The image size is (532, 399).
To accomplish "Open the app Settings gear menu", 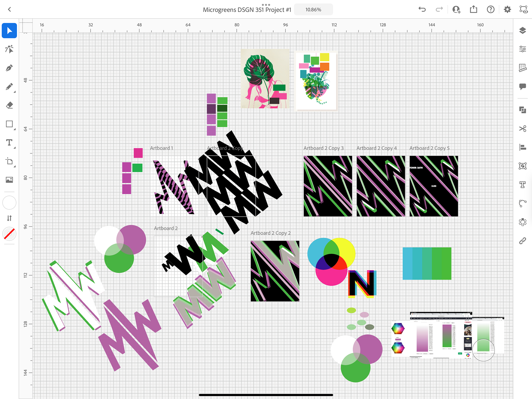I will tap(507, 10).
